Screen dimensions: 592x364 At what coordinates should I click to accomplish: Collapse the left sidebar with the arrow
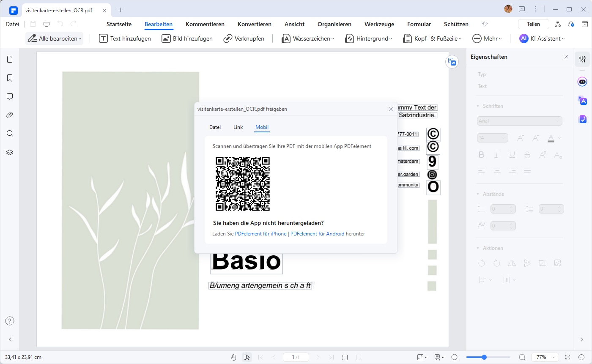click(10, 339)
